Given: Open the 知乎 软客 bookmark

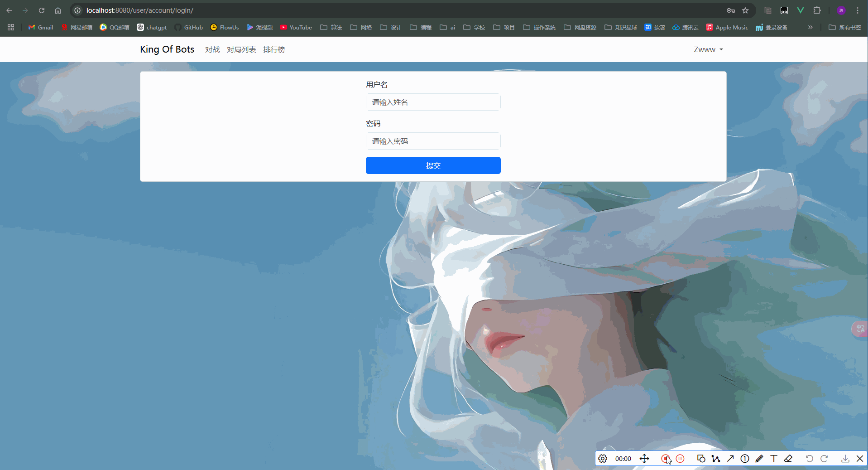Looking at the screenshot, I should [x=655, y=27].
